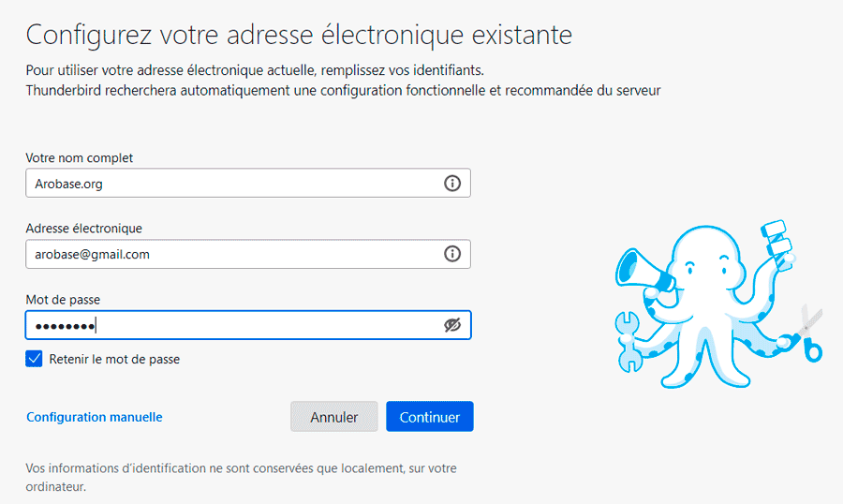The image size is (843, 504).
Task: Click the 'Retenir le mot de passe' label text
Action: [114, 360]
